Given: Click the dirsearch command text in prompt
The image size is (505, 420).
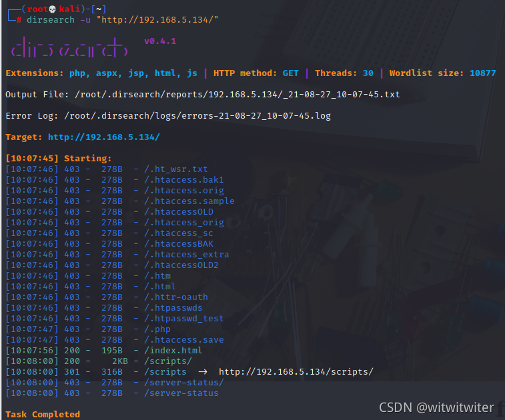Looking at the screenshot, I should point(51,20).
